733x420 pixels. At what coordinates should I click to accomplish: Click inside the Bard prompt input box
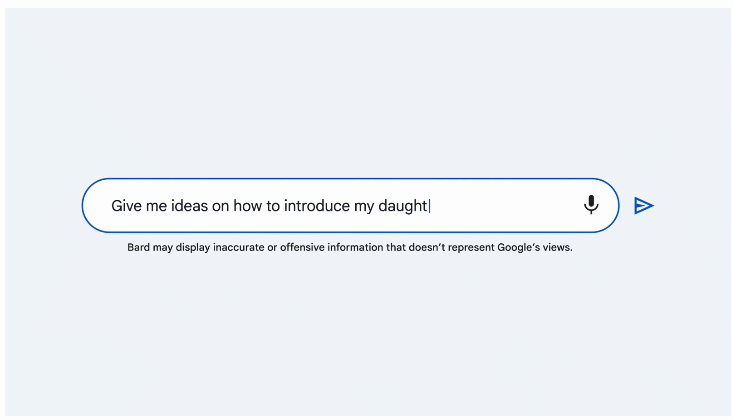(x=350, y=205)
